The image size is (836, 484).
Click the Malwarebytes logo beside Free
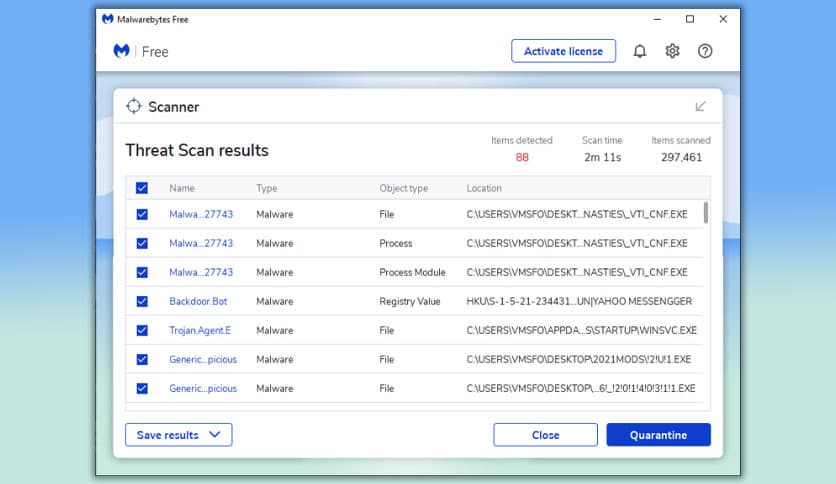[122, 51]
